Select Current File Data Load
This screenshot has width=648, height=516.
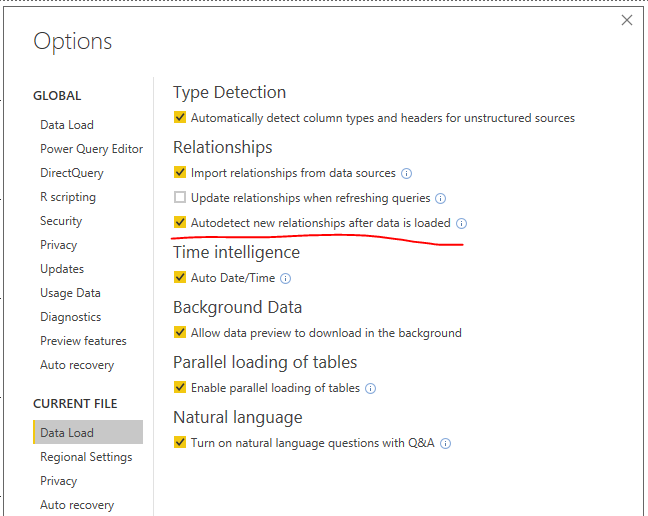[88, 433]
